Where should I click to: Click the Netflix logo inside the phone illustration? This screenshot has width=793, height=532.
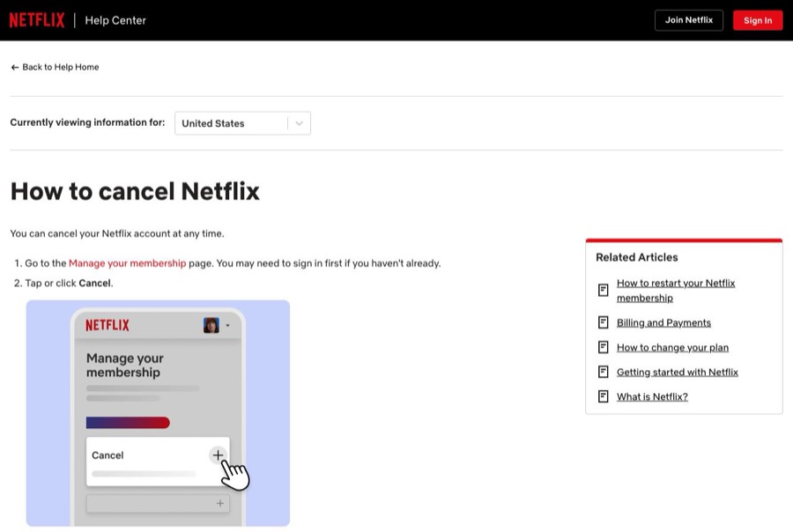pyautogui.click(x=107, y=325)
